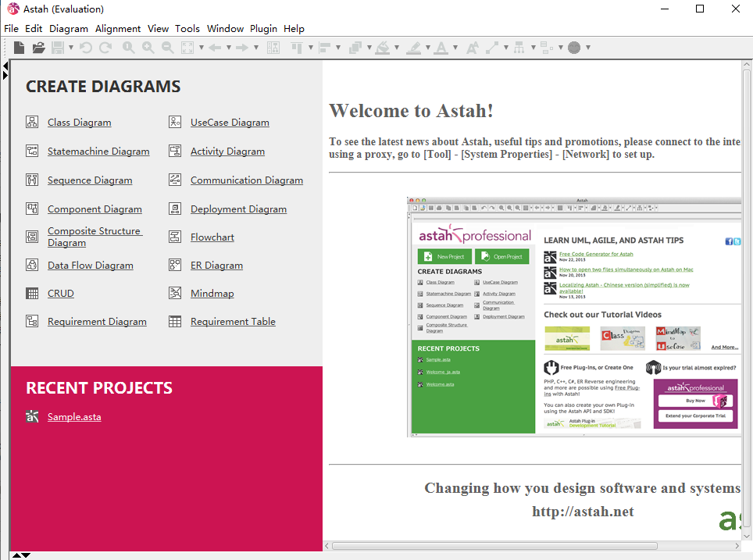
Task: Open the dropdown arrow beside Save
Action: (x=71, y=48)
